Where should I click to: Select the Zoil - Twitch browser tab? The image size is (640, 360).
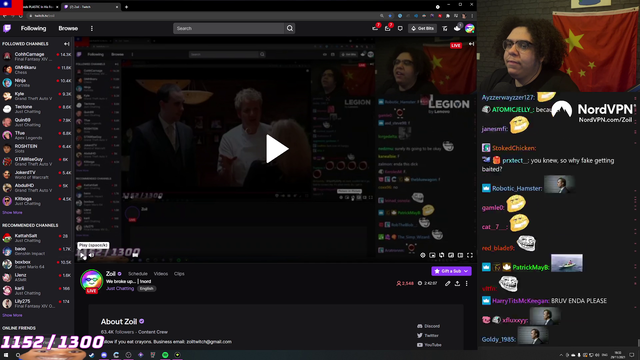91,7
